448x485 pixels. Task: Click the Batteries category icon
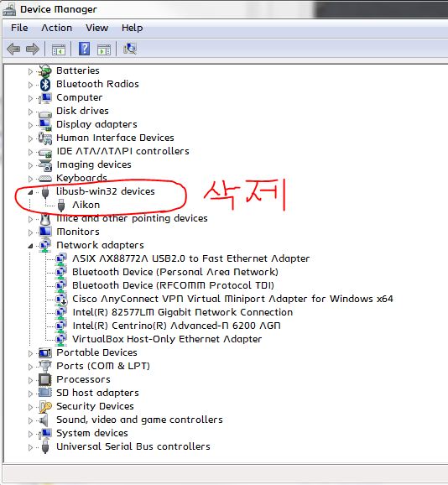pyautogui.click(x=44, y=70)
